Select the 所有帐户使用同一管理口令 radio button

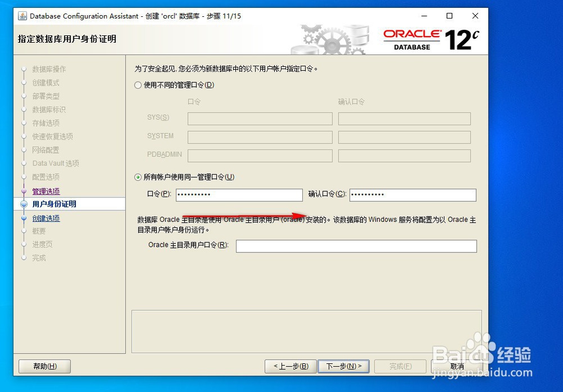137,177
